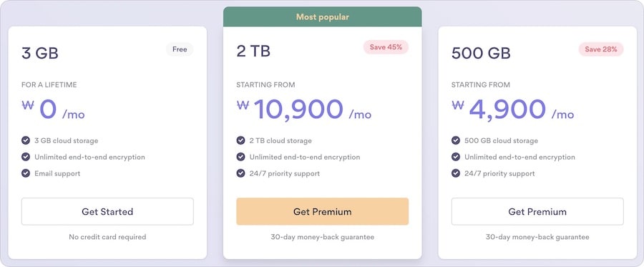Click the 10,900 price amount
The width and height of the screenshot is (644, 267).
click(298, 109)
